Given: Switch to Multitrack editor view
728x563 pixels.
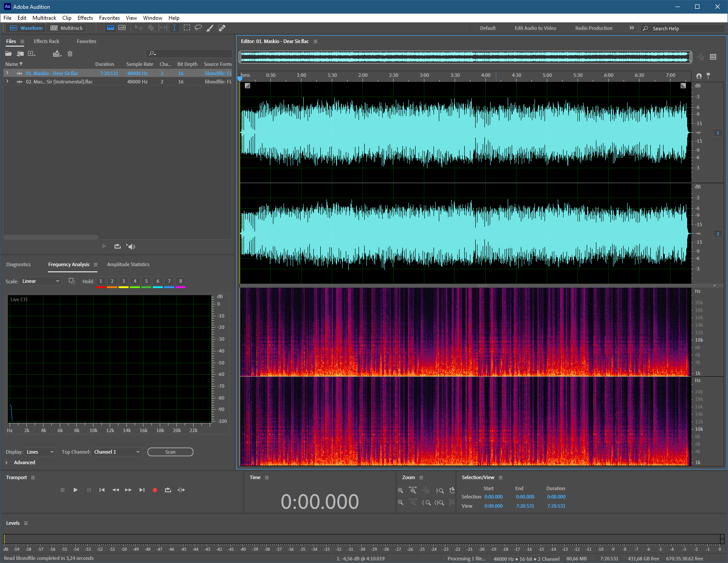Looking at the screenshot, I should point(66,28).
